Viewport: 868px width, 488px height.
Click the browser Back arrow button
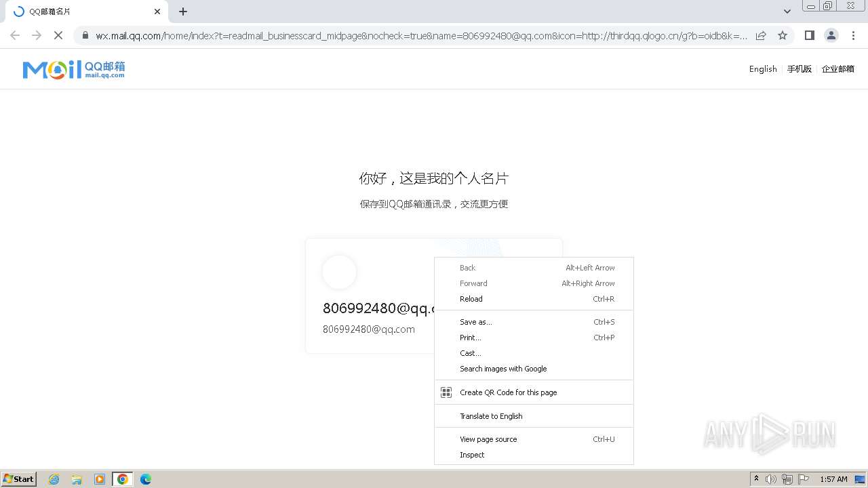click(15, 35)
